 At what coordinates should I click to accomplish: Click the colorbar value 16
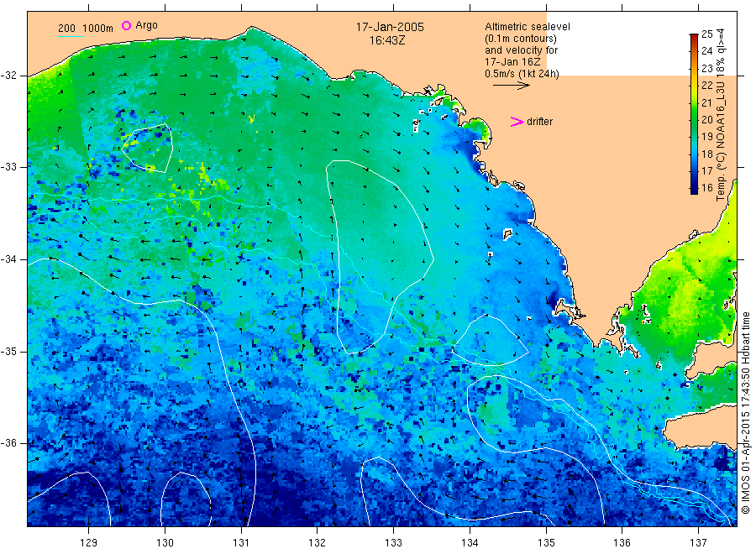coord(706,188)
